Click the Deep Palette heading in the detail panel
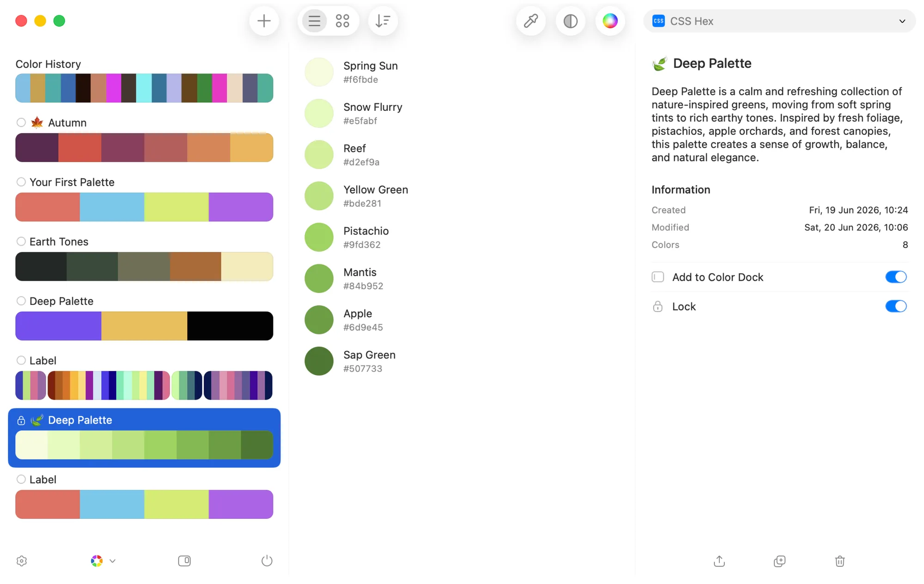Viewport: 924px width, 584px height. coord(712,63)
